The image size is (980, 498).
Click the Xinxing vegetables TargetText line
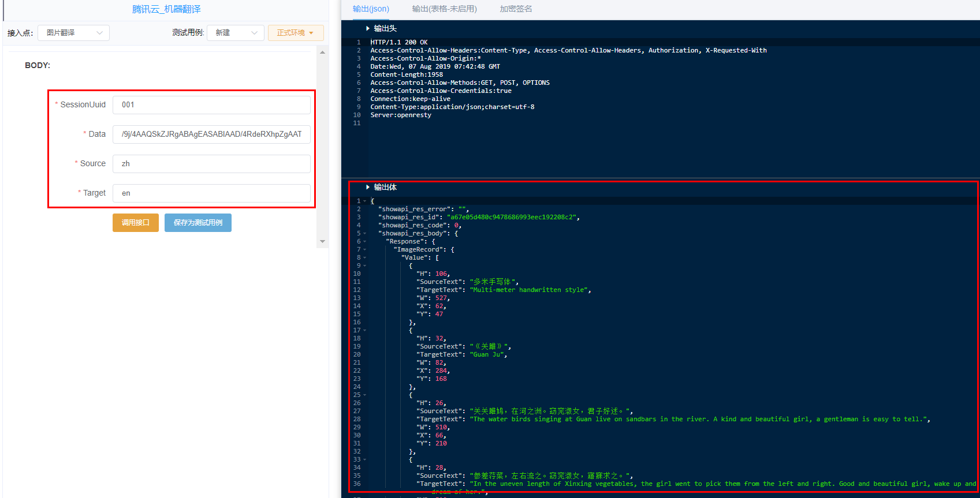696,484
